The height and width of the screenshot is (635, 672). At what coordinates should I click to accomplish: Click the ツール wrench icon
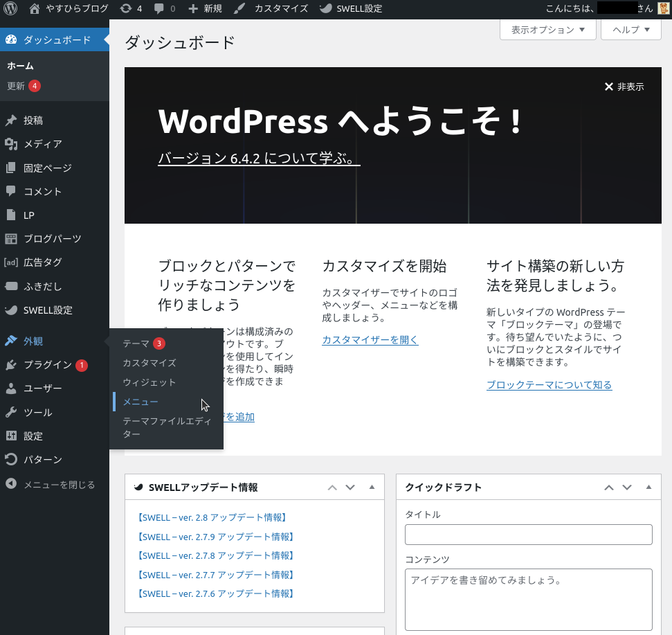tap(11, 412)
